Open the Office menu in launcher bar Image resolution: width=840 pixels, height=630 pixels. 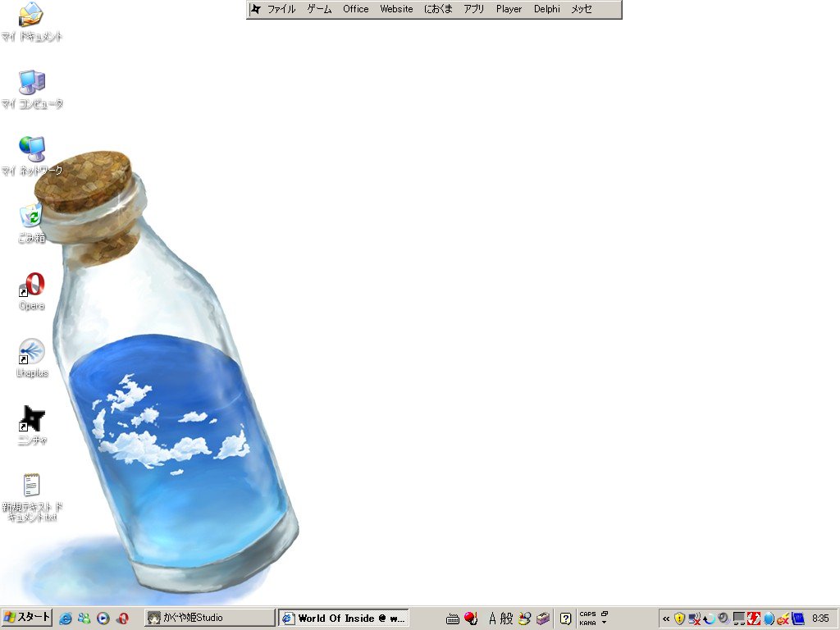click(x=356, y=9)
